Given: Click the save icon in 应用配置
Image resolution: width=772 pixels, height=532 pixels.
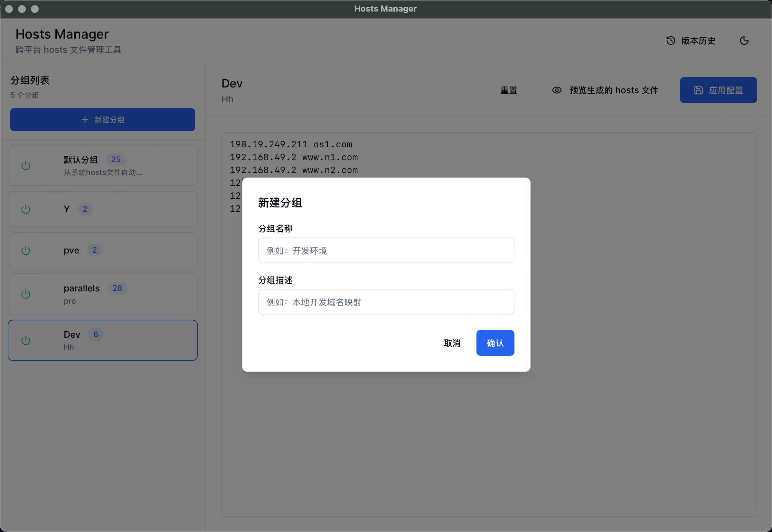Looking at the screenshot, I should tap(698, 90).
